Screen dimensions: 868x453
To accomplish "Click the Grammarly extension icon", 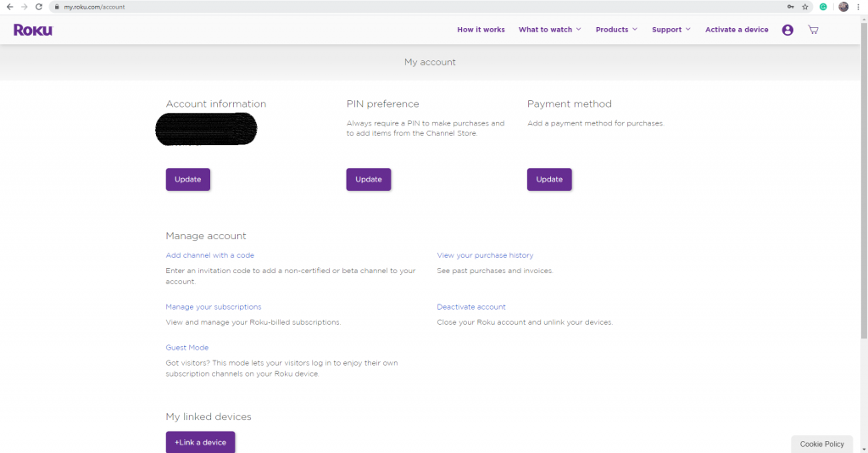I will 823,7.
